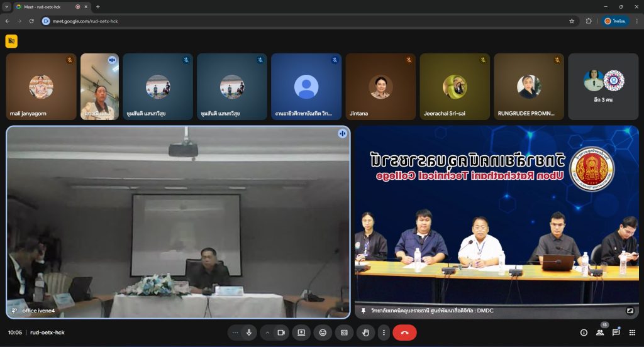Viewport: 644px width, 347px height.
Task: Open audio settings options beside microphone
Action: pos(235,333)
